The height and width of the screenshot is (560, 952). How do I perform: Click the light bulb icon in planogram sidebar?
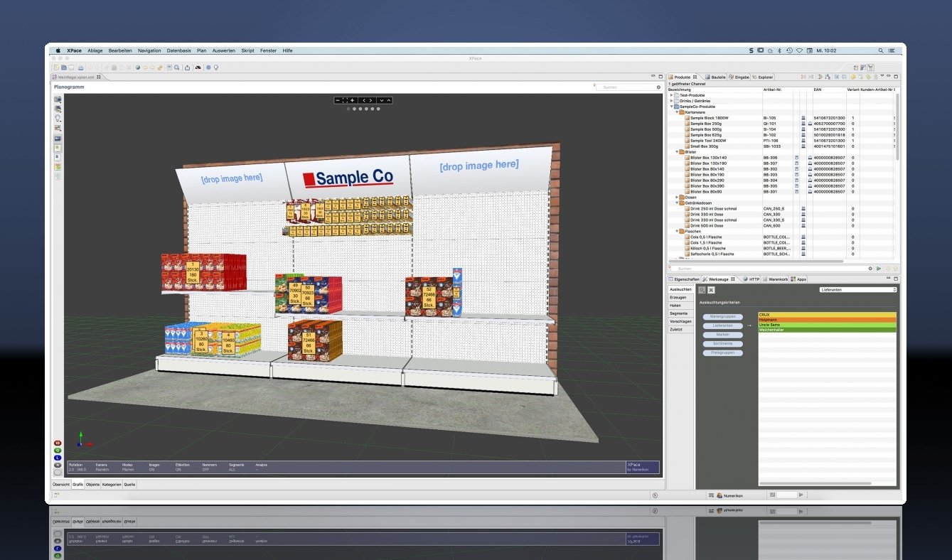(x=58, y=119)
